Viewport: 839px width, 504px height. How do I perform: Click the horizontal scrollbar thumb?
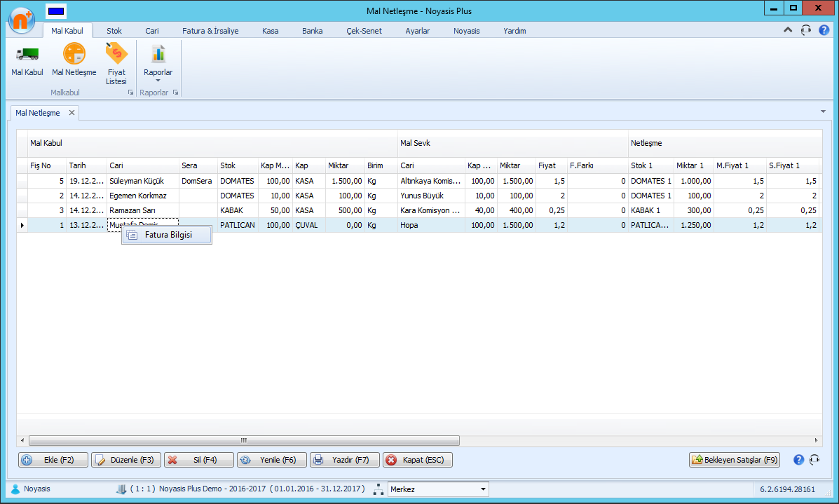(244, 440)
